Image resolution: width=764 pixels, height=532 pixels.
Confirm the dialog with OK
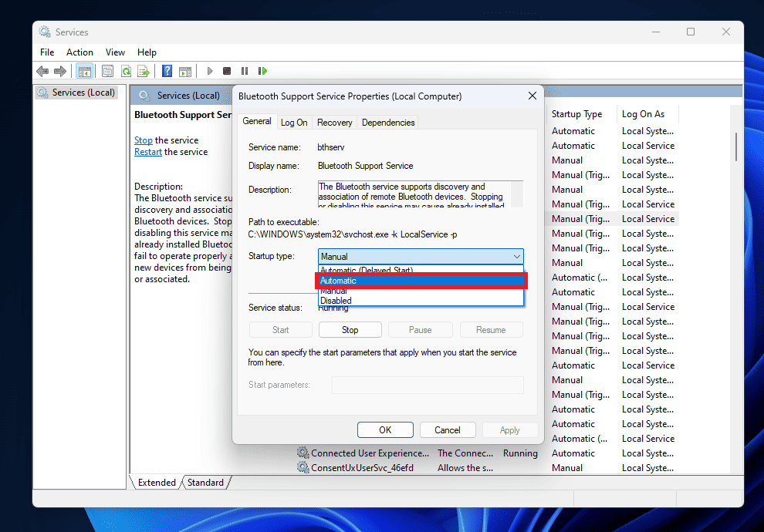pyautogui.click(x=385, y=429)
